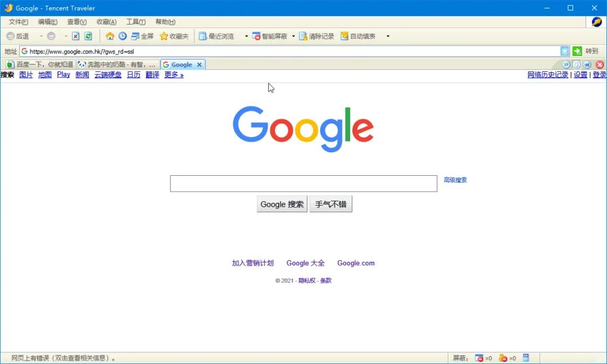
Task: Click 高级搜索 link
Action: (455, 180)
